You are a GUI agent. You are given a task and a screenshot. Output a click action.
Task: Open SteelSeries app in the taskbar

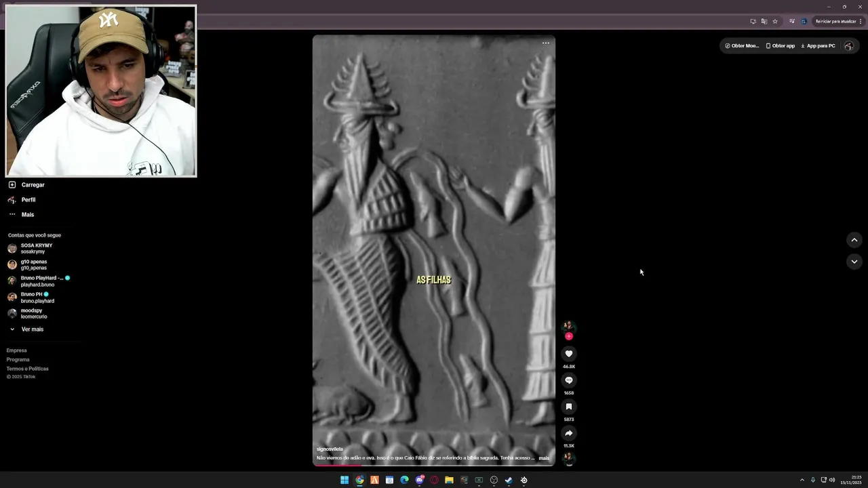tap(524, 480)
